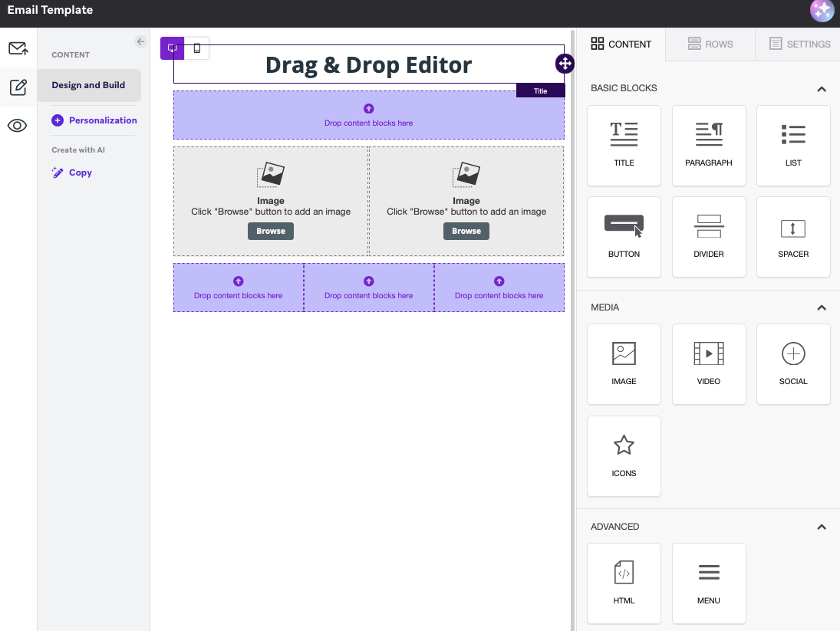Click the left column drop zone in bottom row

[239, 288]
